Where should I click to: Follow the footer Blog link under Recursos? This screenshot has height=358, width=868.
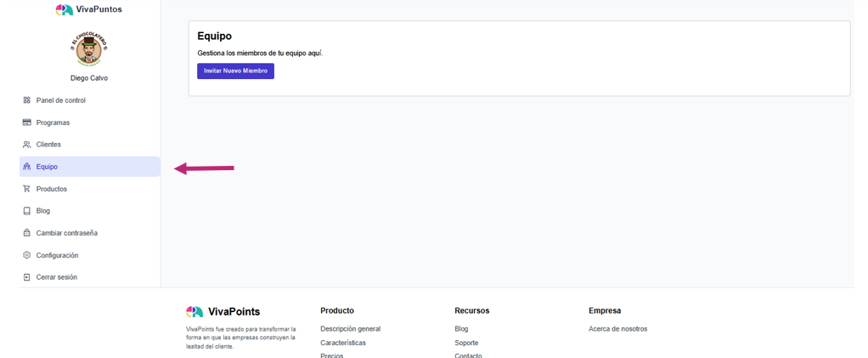coord(461,328)
